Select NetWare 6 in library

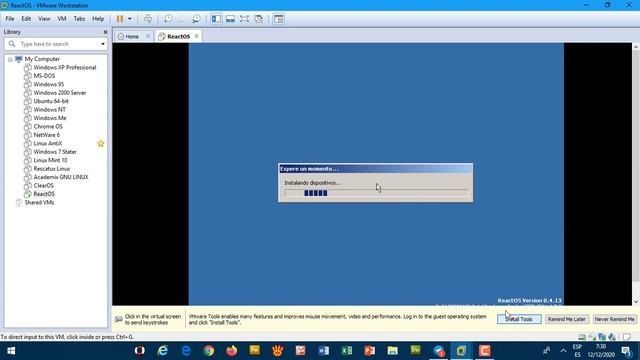pyautogui.click(x=47, y=135)
